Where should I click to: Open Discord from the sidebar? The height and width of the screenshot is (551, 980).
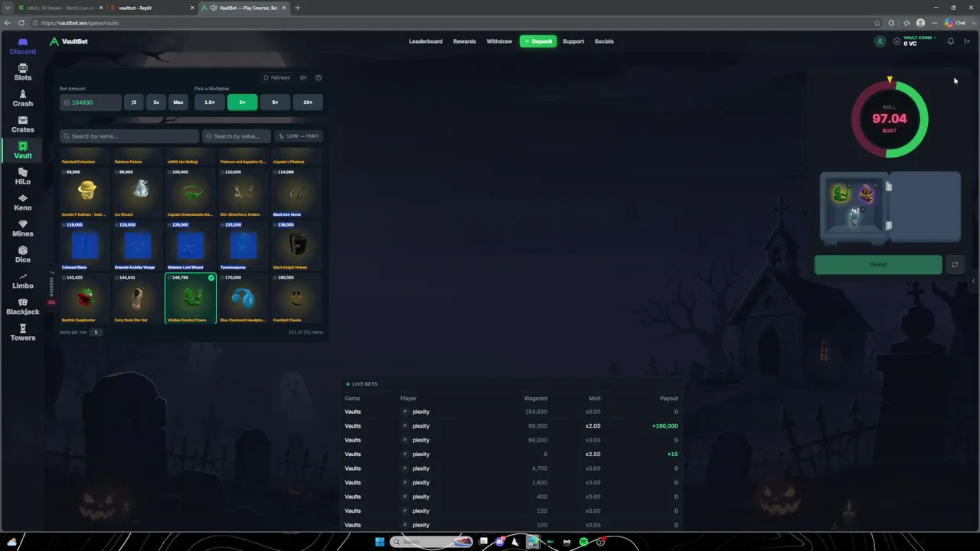pos(23,46)
